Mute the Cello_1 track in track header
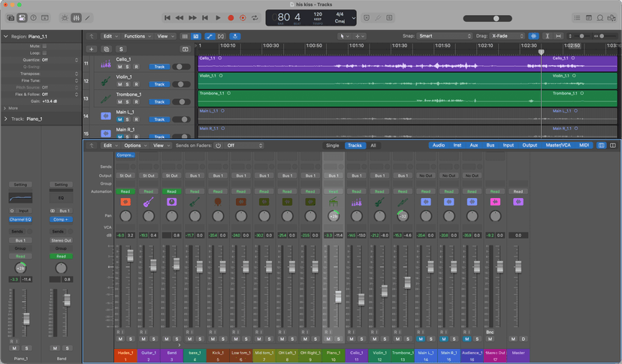622x364 pixels. (119, 67)
